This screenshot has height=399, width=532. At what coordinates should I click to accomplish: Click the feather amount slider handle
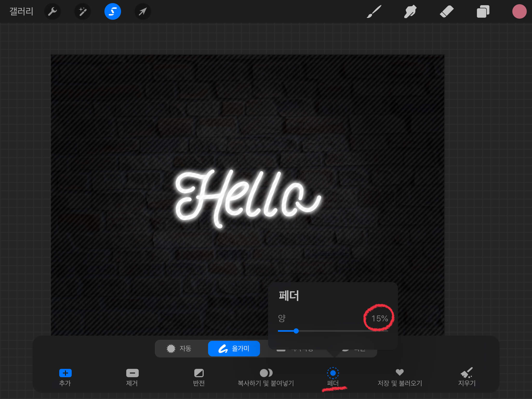296,331
